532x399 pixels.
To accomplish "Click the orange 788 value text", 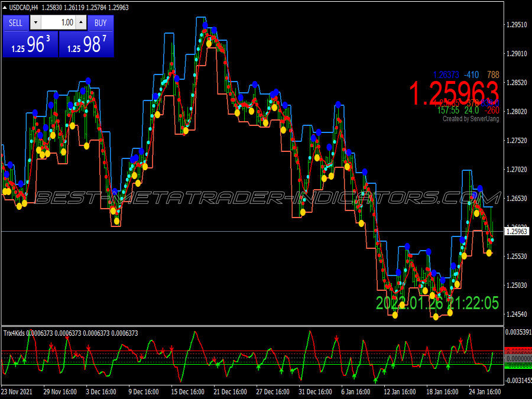I will coord(494,74).
